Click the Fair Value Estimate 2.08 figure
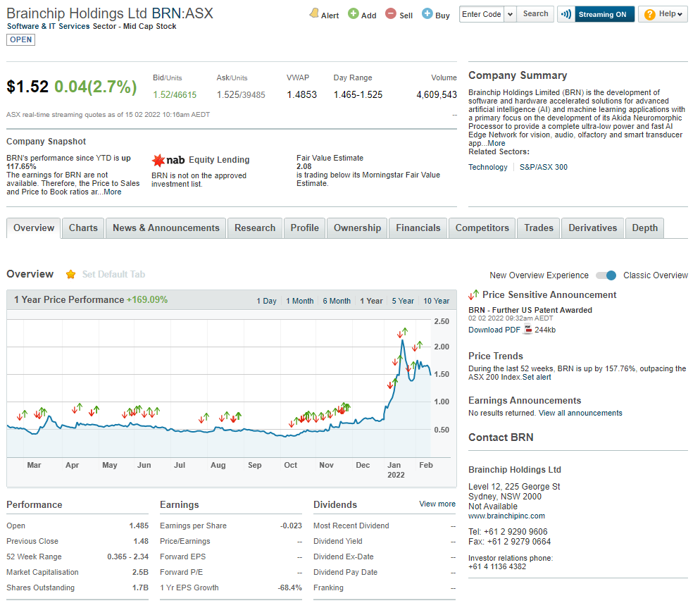 coord(304,166)
